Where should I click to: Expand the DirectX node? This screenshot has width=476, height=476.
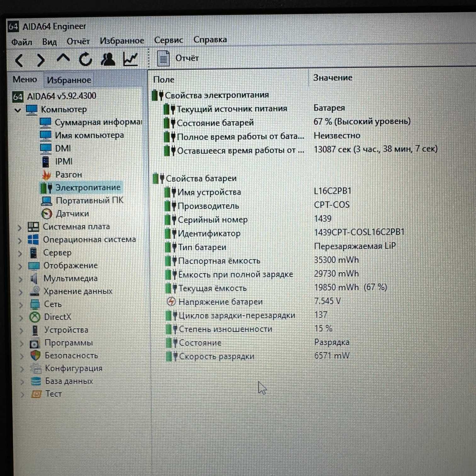21,318
